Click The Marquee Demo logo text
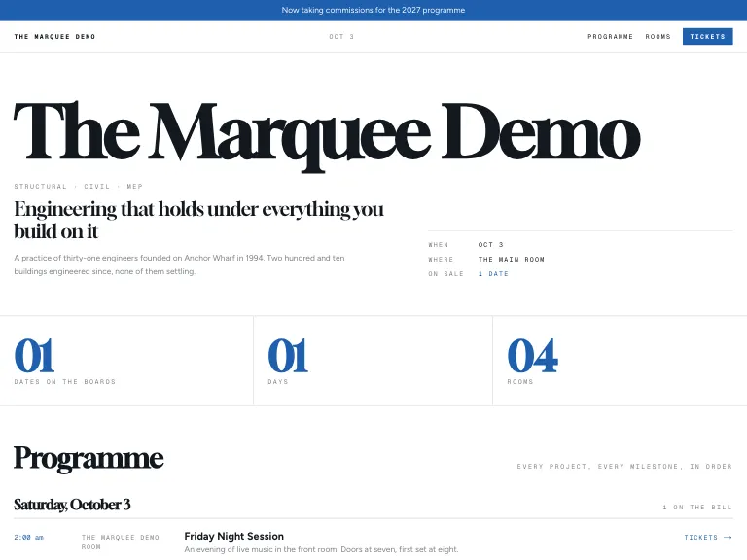 (54, 37)
